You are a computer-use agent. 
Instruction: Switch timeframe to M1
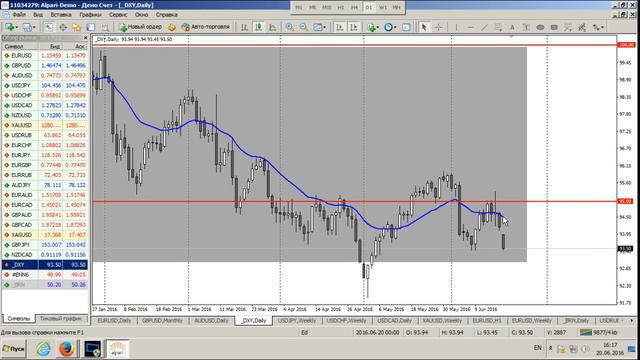[x=299, y=7]
